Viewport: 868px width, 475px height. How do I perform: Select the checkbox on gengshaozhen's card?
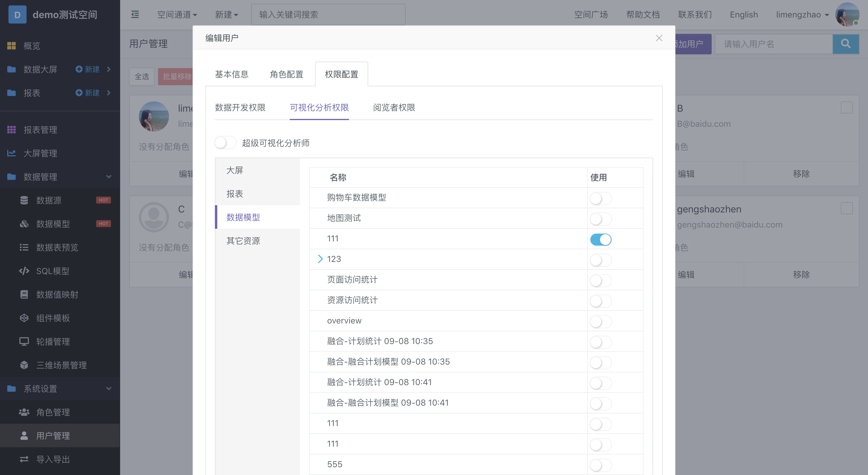(x=847, y=208)
